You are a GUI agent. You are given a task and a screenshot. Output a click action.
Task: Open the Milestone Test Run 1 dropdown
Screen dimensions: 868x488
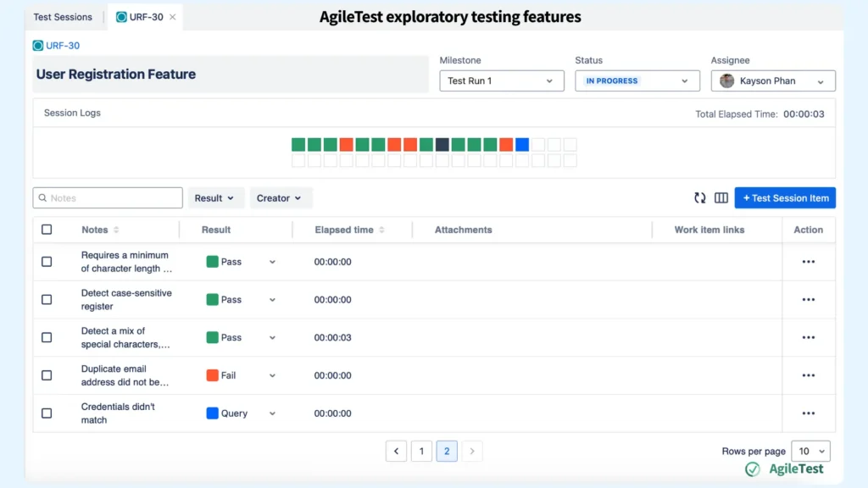tap(502, 80)
